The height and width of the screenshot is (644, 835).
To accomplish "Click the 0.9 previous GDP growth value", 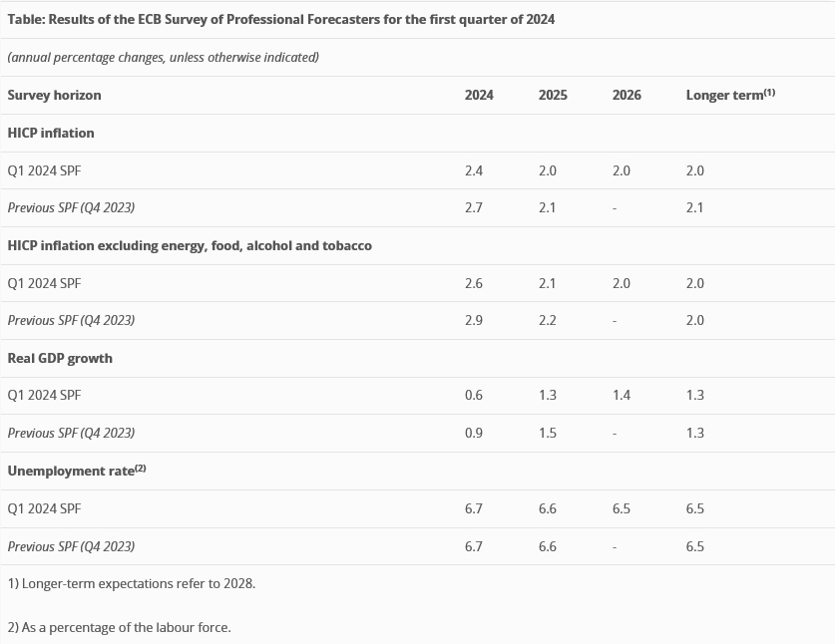I will coord(474,433).
